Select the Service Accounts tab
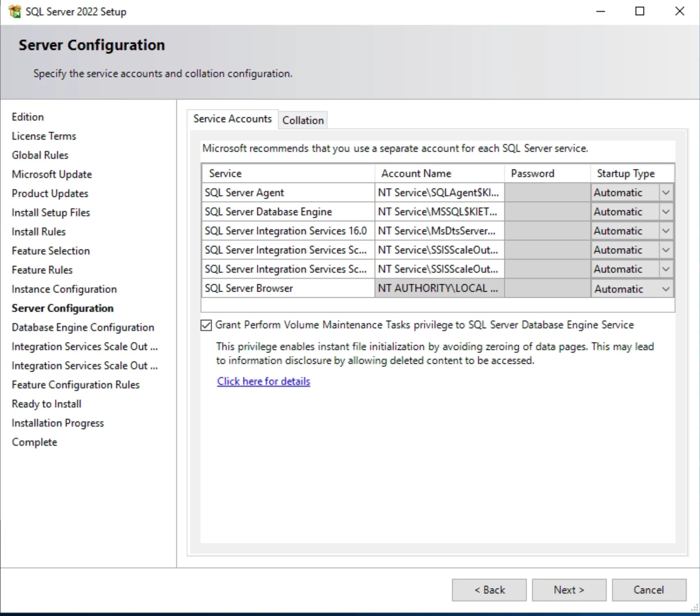The image size is (700, 616). 232,119
